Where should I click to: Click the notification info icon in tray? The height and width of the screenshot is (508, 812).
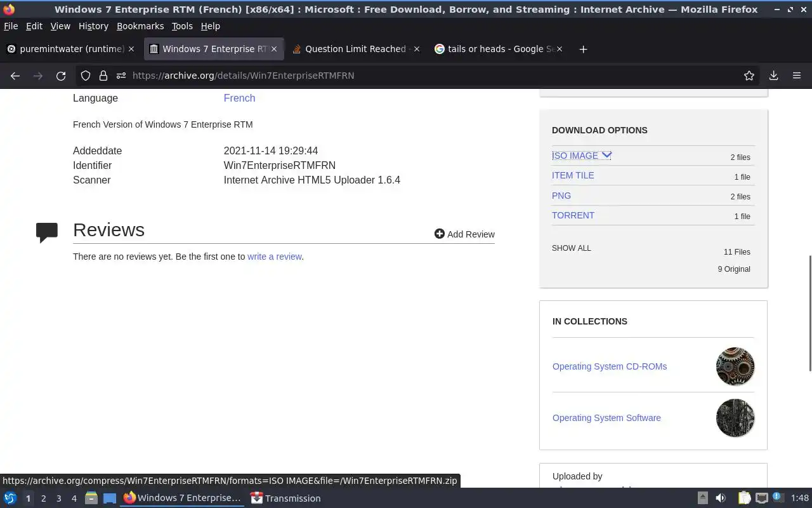(778, 498)
